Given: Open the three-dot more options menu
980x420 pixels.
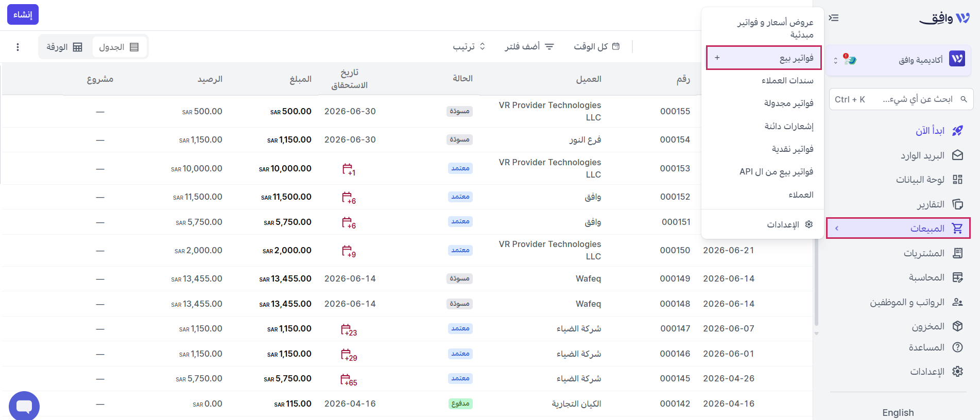Looking at the screenshot, I should [18, 47].
